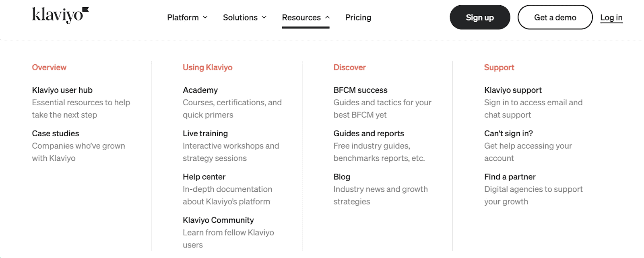Select the Pricing menu item

358,17
